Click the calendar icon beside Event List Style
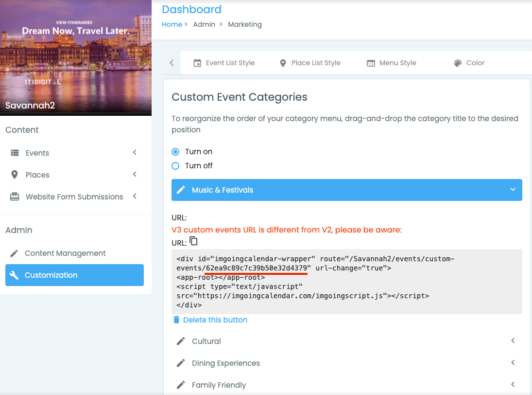 [197, 63]
